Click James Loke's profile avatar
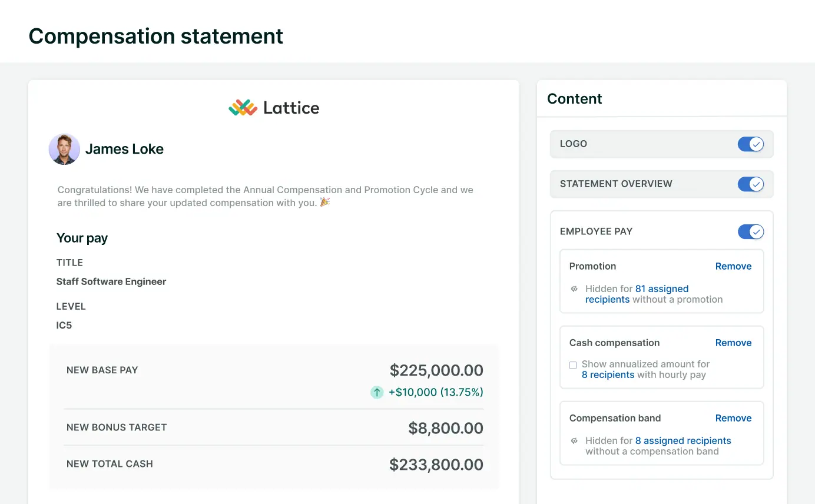815x504 pixels. [64, 149]
